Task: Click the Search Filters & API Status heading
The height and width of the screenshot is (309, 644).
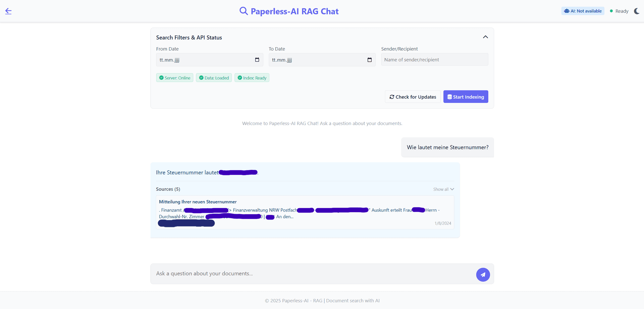Action: point(189,38)
